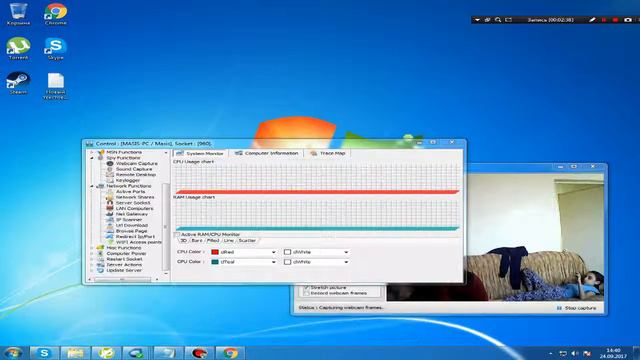Open the Recycle Bin desktop icon
Screen dimensions: 640x360
18,14
